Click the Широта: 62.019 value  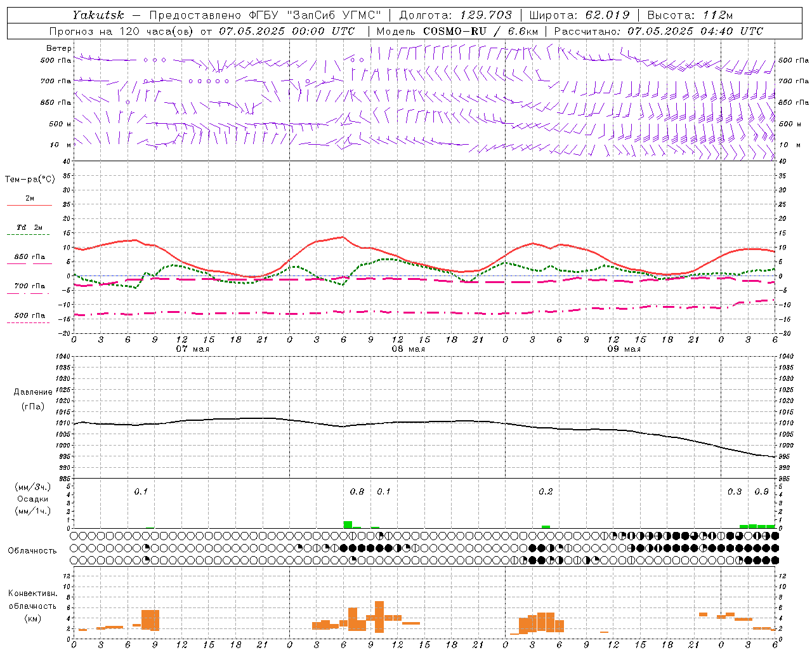point(579,15)
